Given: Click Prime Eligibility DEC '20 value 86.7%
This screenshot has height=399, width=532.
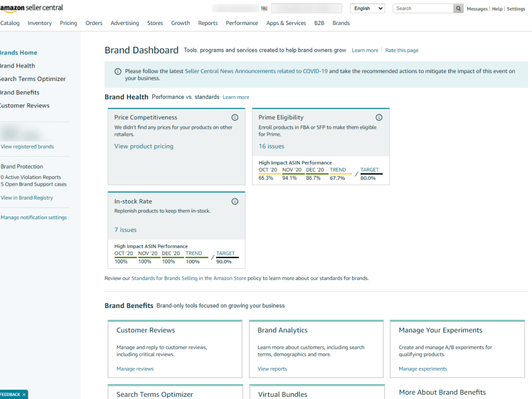Looking at the screenshot, I should coord(313,178).
